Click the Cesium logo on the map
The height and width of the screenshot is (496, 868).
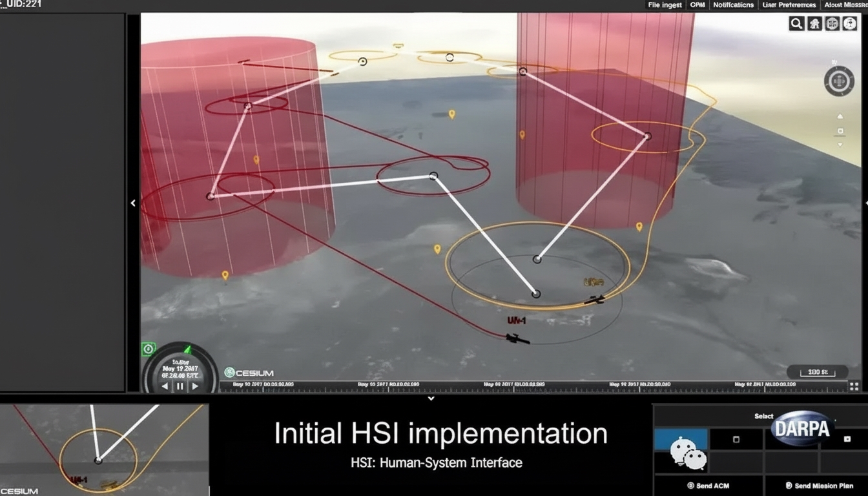[x=249, y=373]
